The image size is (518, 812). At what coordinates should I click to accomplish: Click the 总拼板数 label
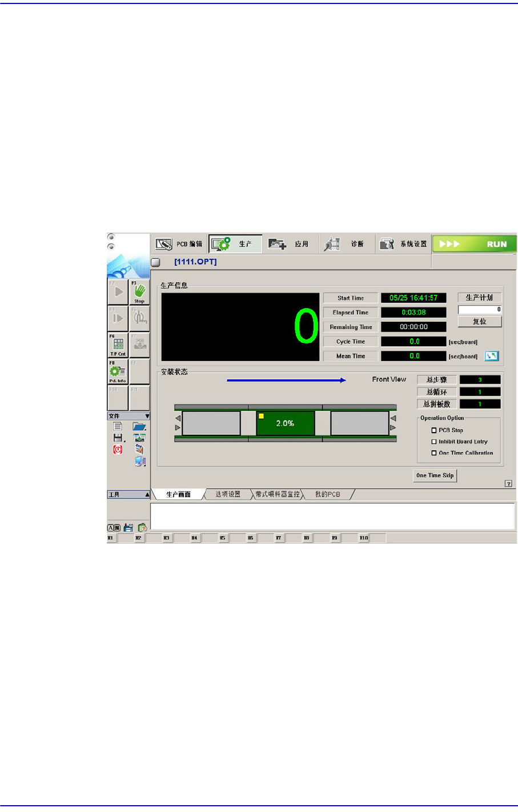[x=437, y=404]
